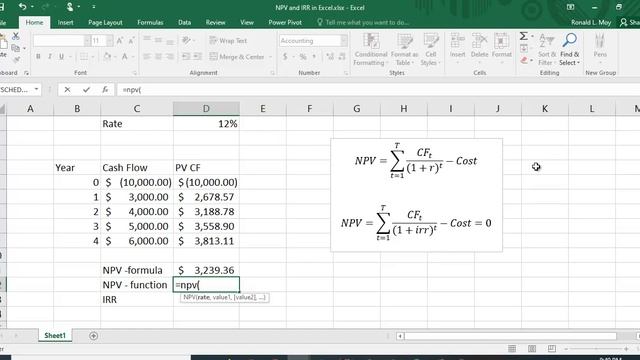Select the Sheet1 tab
The image size is (640, 360).
tap(55, 336)
